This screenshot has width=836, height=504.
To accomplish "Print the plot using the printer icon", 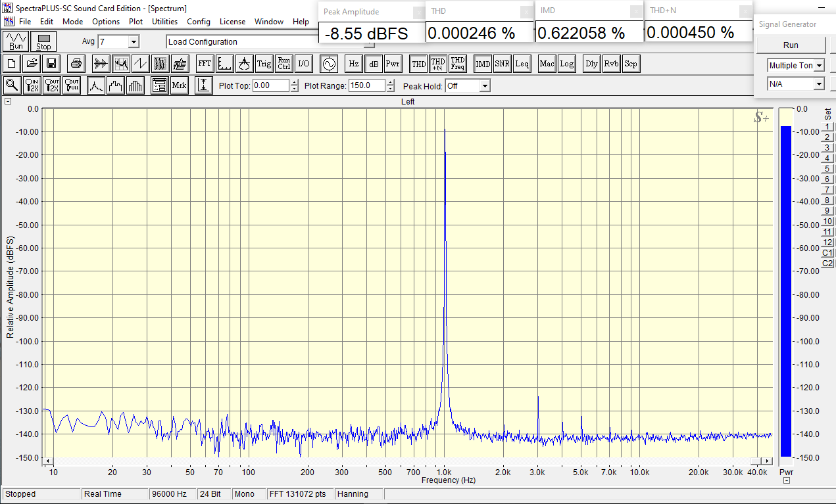I will [76, 64].
